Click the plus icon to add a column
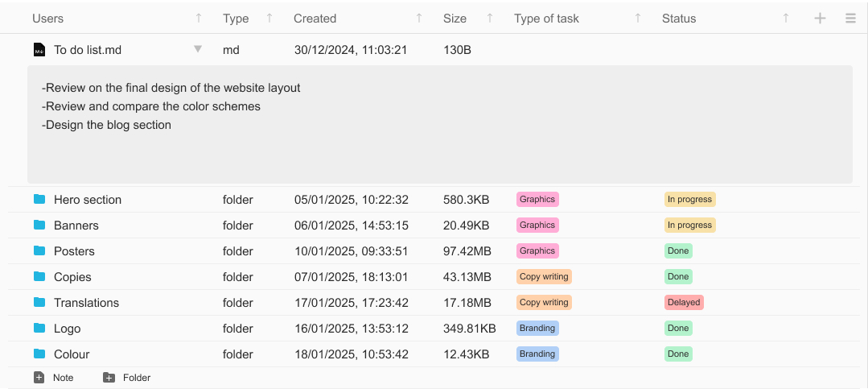Image resolution: width=868 pixels, height=389 pixels. (820, 19)
